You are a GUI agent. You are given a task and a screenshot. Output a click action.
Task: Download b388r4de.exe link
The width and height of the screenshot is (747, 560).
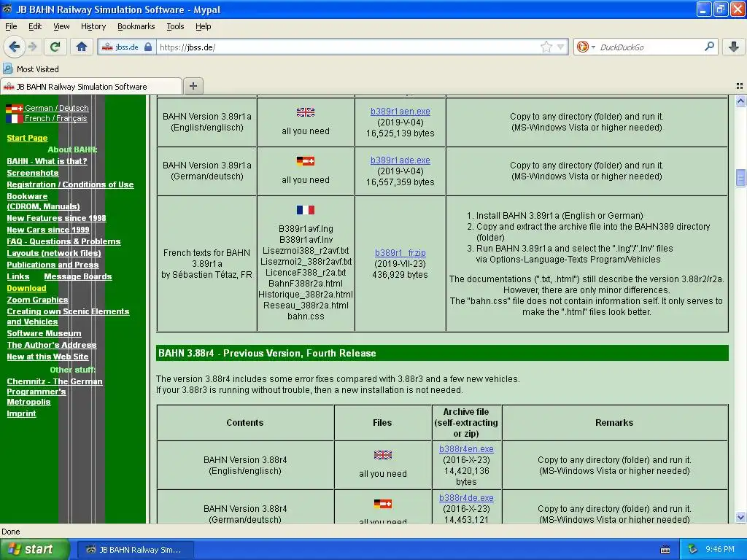[x=466, y=497]
